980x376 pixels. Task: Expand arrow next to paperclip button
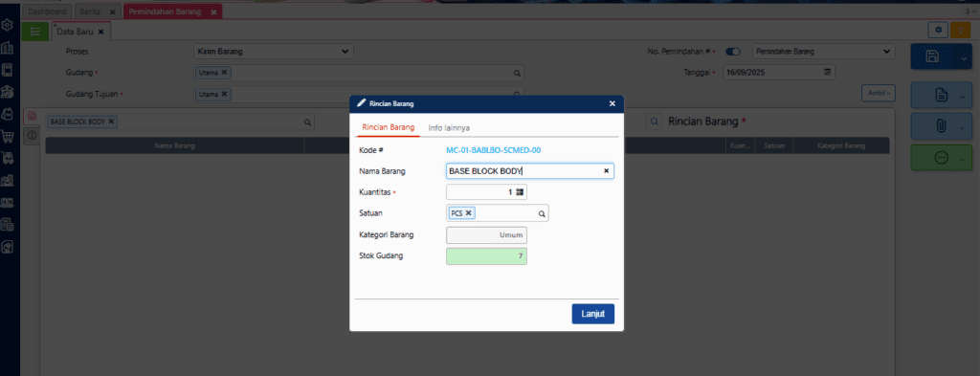963,127
